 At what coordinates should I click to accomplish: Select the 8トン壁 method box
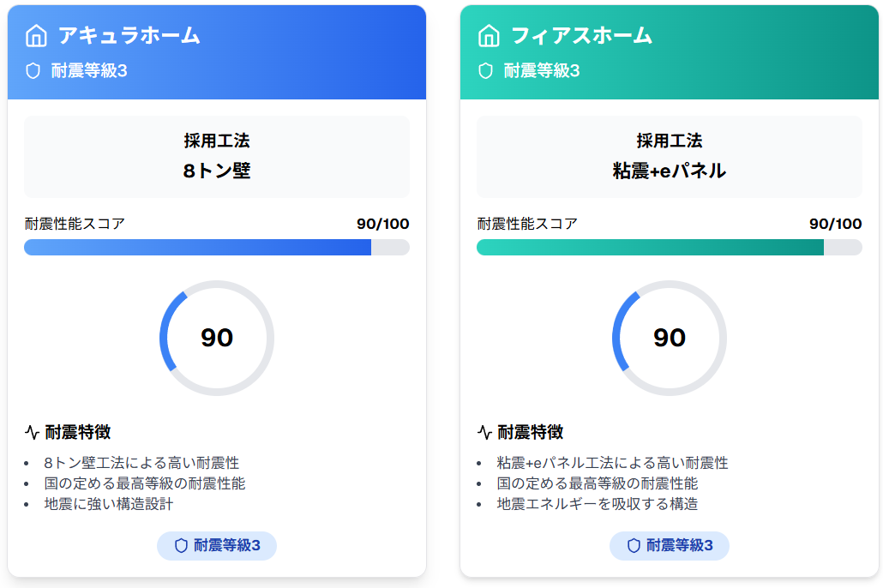point(217,157)
